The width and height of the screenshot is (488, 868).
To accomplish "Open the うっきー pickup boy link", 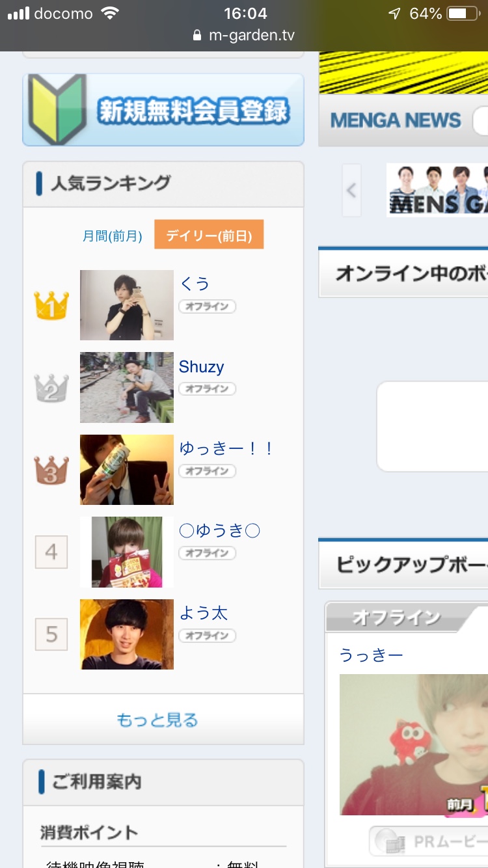I will coord(372,655).
